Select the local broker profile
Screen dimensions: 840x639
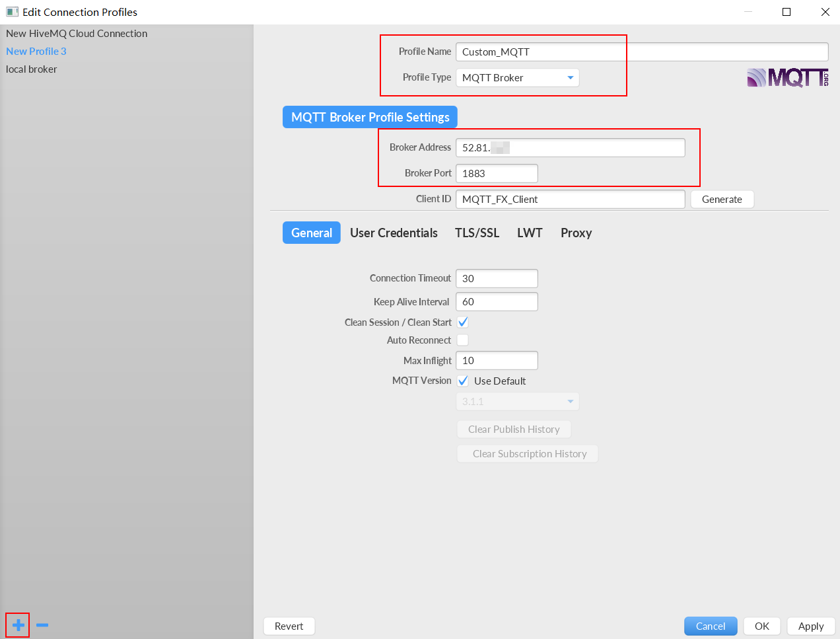pos(32,69)
